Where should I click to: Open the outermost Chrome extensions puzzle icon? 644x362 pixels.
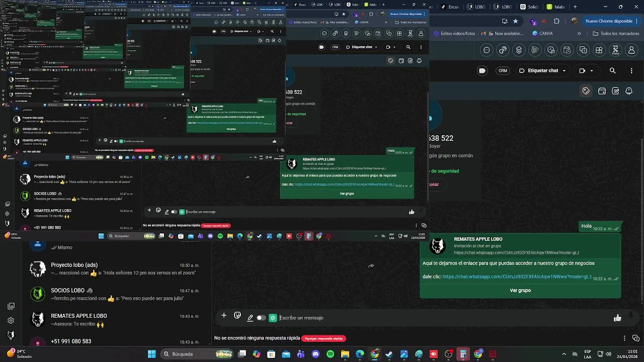click(556, 21)
